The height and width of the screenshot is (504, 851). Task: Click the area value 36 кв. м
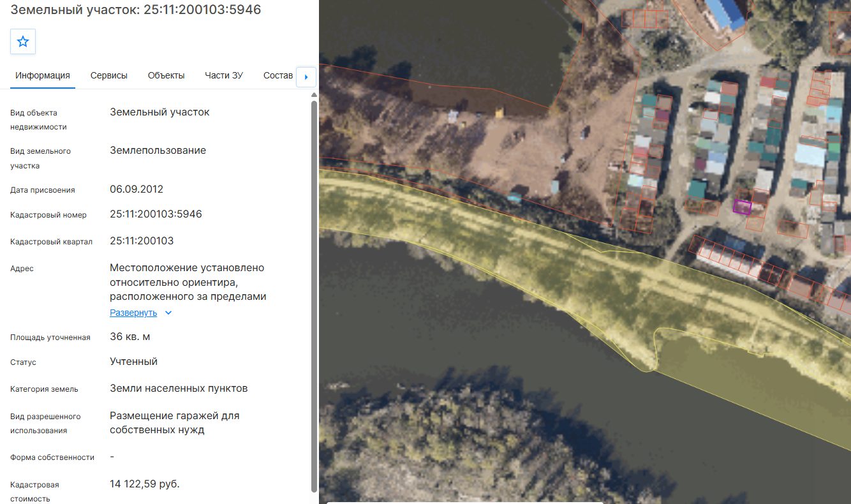pyautogui.click(x=130, y=336)
